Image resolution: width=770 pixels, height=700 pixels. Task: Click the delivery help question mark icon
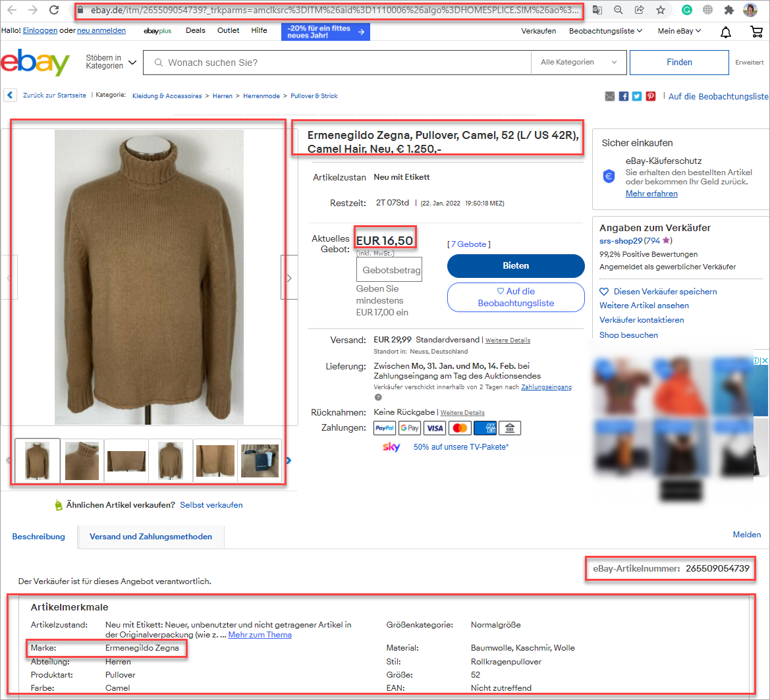pos(378,398)
